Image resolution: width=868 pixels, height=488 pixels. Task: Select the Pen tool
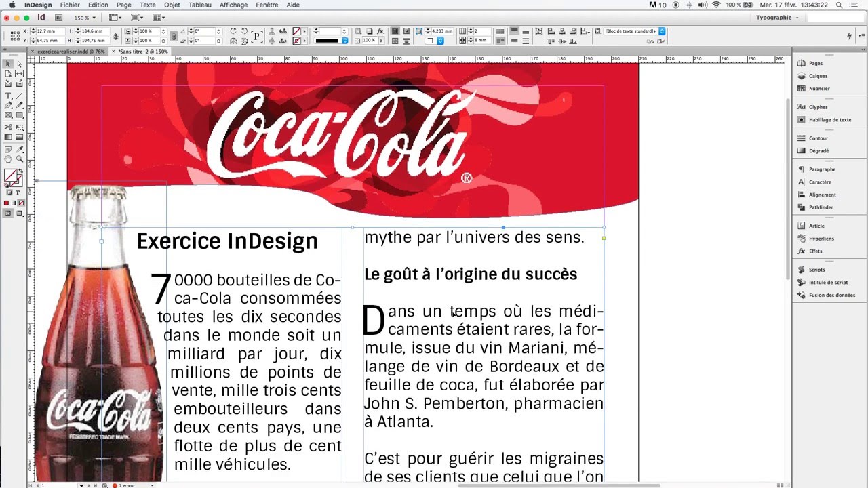[8, 105]
